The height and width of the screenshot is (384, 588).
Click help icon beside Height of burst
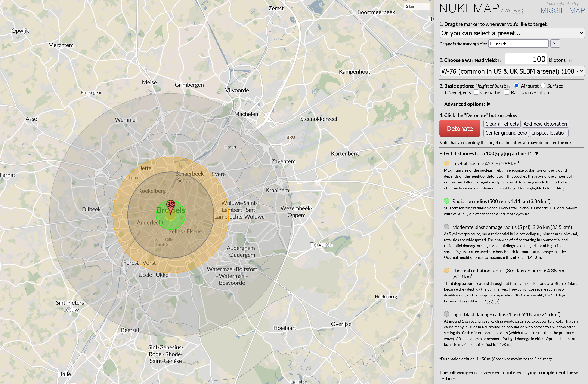coord(510,86)
